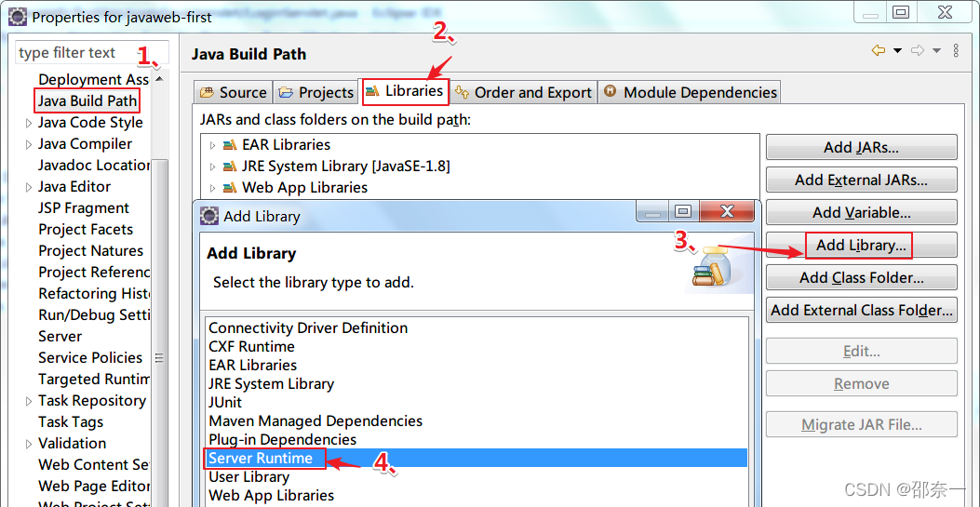
Task: Click the Remove button
Action: pos(861,383)
